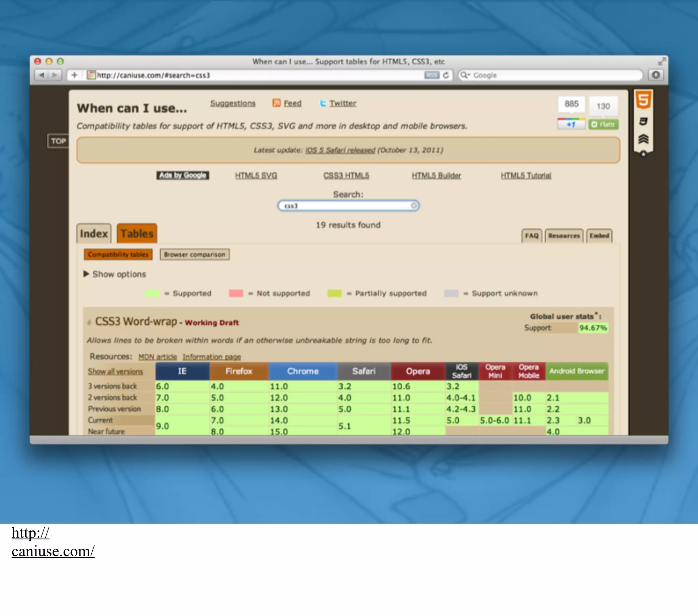Switch to the Index tab
This screenshot has width=698, height=616.
tap(94, 234)
